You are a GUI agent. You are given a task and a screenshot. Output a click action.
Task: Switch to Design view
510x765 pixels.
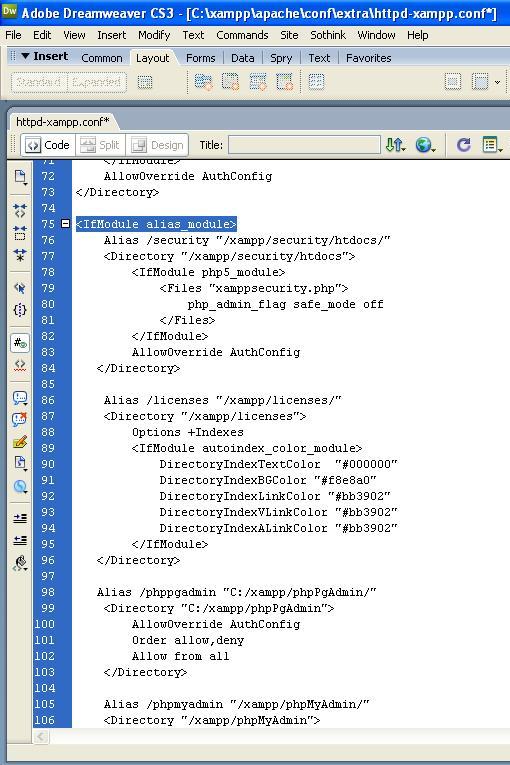pyautogui.click(x=157, y=145)
